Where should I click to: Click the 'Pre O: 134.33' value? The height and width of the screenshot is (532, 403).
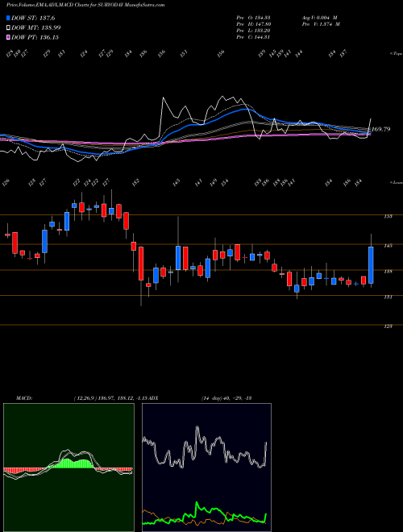(253, 17)
